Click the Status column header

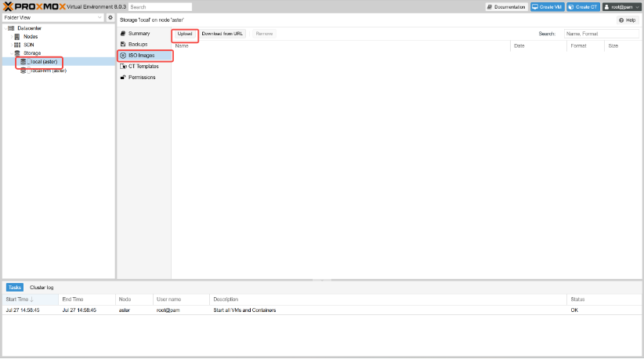tap(604, 299)
